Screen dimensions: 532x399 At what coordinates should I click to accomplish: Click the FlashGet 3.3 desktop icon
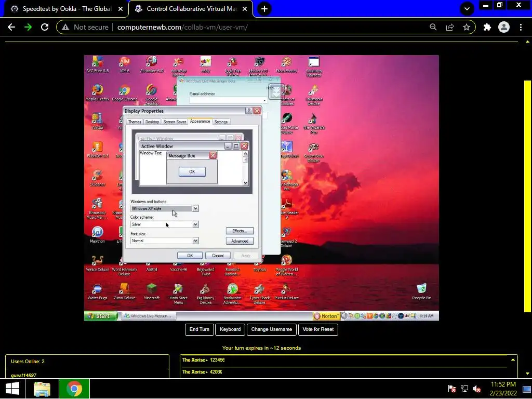pyautogui.click(x=97, y=150)
